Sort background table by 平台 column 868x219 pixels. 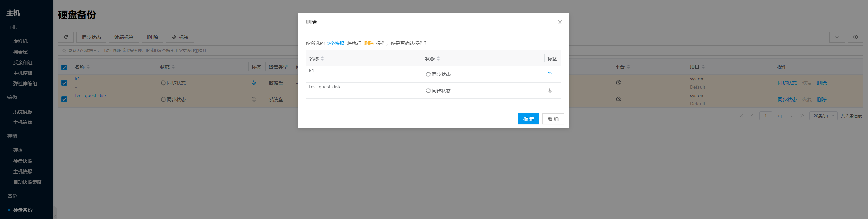(x=628, y=67)
